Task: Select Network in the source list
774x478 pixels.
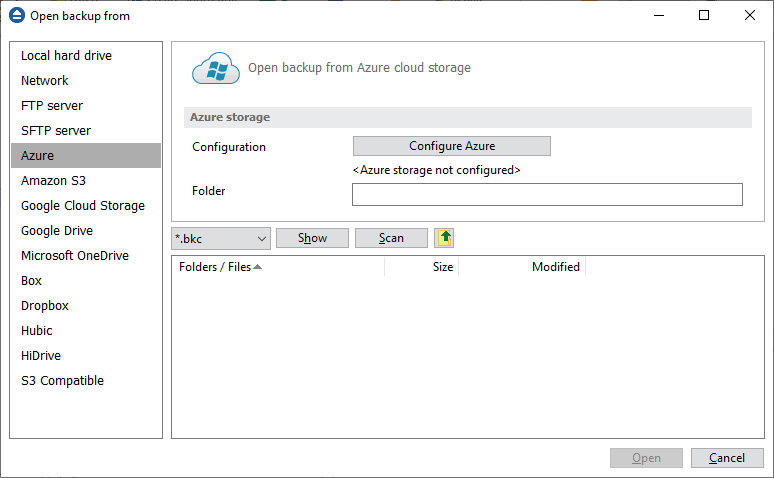Action: coord(86,80)
